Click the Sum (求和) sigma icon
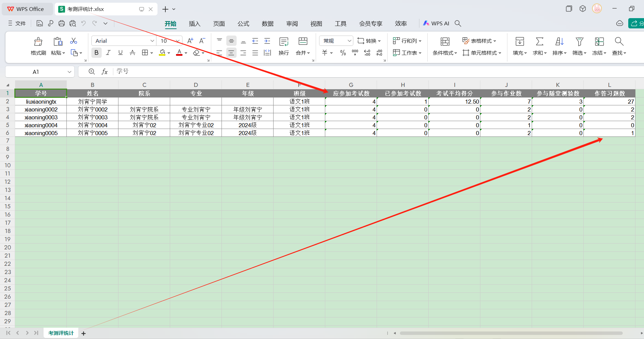Image resolution: width=644 pixels, height=339 pixels. [539, 42]
